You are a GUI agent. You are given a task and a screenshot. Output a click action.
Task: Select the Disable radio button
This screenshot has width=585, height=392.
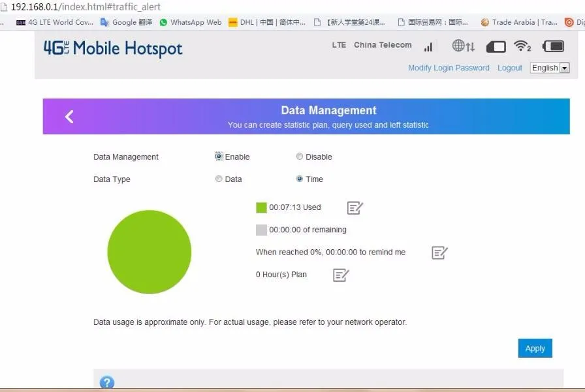(x=300, y=157)
